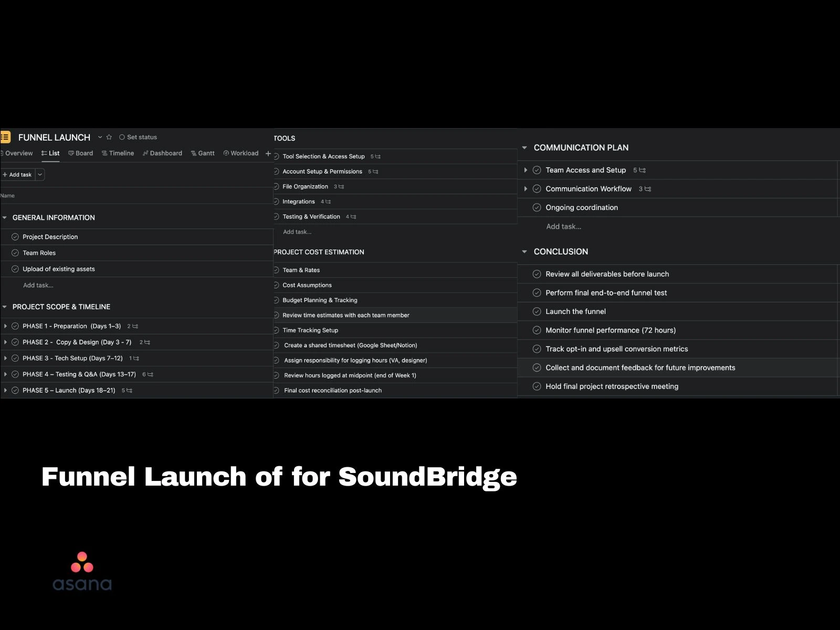
Task: Click the Add task button
Action: (17, 174)
